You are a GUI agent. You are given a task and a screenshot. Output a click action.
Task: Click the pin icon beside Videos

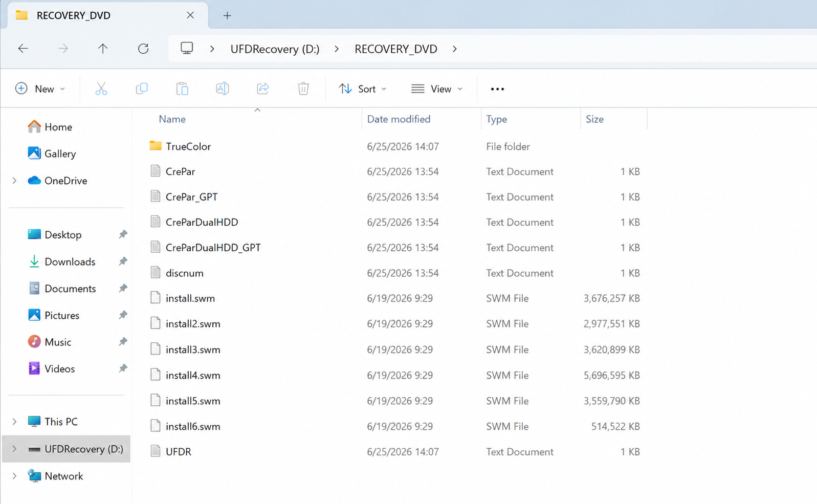(123, 368)
